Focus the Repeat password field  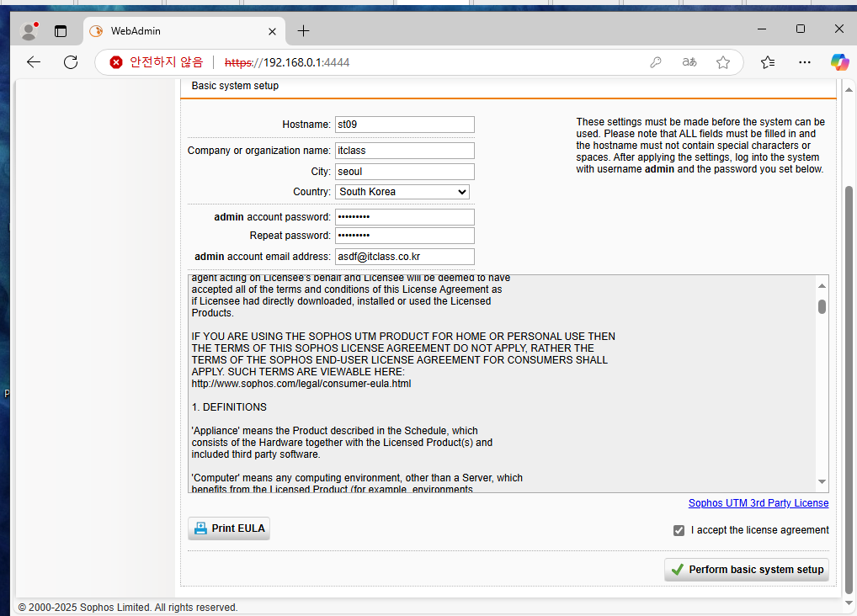(404, 236)
